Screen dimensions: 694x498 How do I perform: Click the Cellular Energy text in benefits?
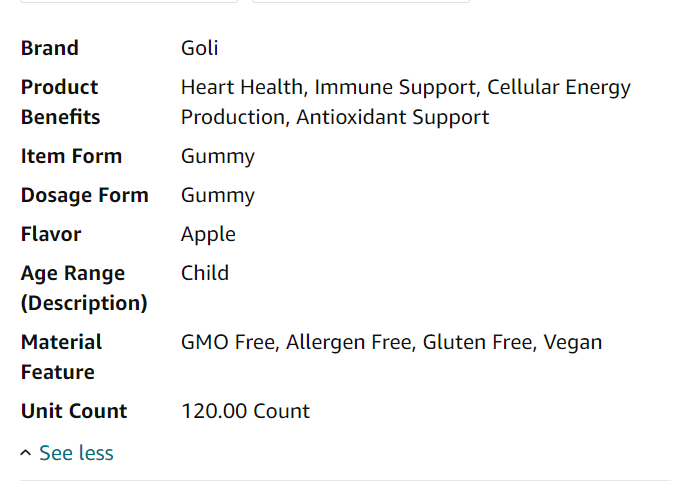(559, 87)
